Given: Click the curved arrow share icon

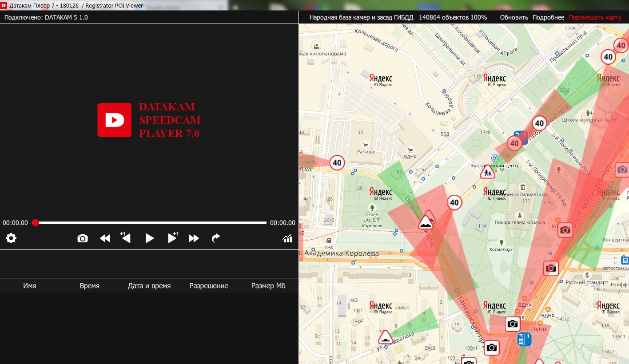Looking at the screenshot, I should (x=216, y=238).
